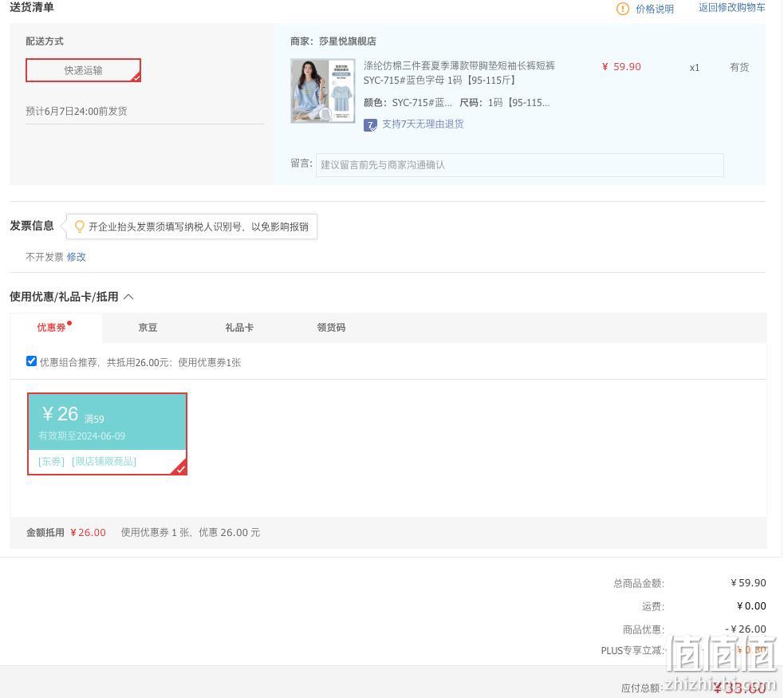This screenshot has width=784, height=698.
Task: Click the [限店铺限商品] coupon restriction text
Action: (x=104, y=461)
